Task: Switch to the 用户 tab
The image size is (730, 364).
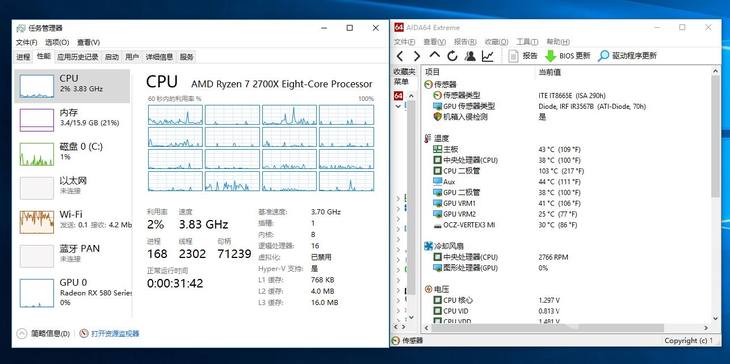Action: [132, 57]
